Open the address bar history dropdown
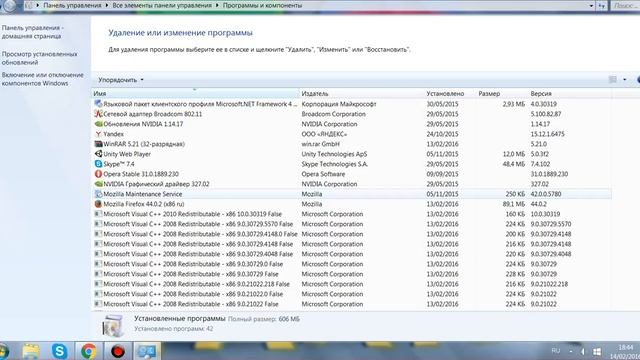The height and width of the screenshot is (360, 640). (x=591, y=6)
